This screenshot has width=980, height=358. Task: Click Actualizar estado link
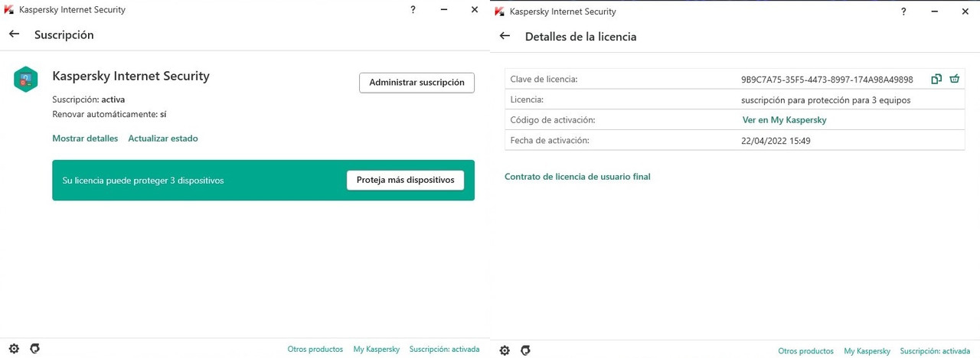tap(163, 138)
